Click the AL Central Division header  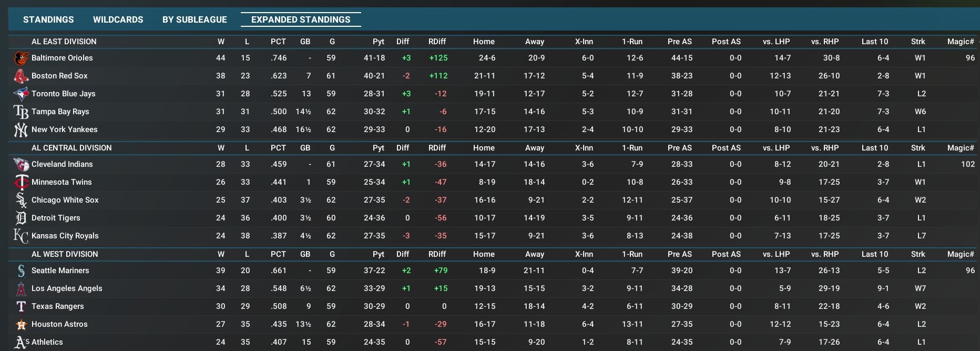click(72, 148)
